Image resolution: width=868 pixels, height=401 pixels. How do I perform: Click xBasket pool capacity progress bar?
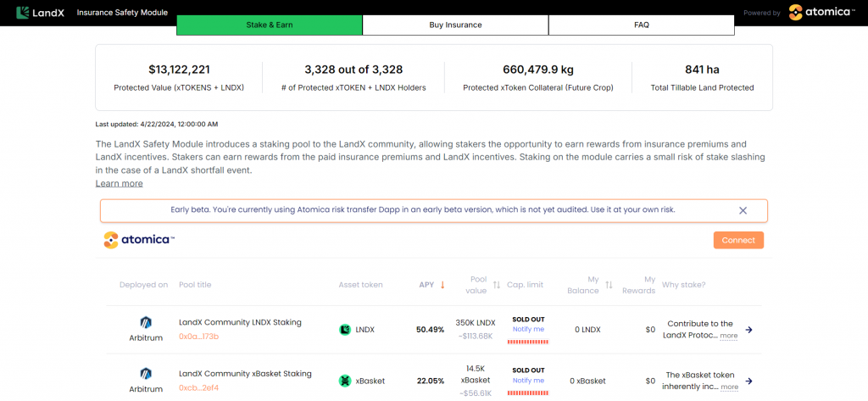528,393
